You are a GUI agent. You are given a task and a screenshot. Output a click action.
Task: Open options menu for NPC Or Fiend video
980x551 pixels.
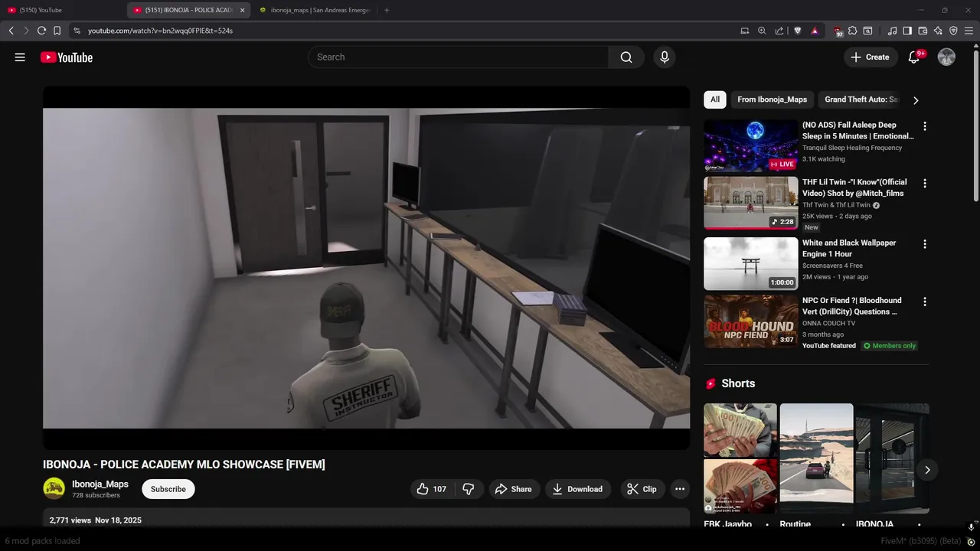tap(924, 302)
